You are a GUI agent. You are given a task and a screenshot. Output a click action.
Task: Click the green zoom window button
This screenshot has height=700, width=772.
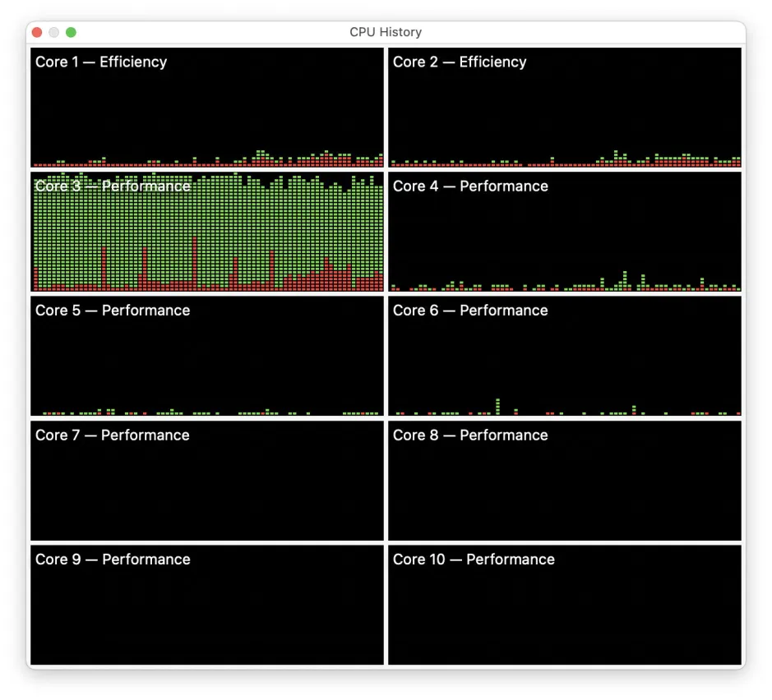tap(71, 32)
